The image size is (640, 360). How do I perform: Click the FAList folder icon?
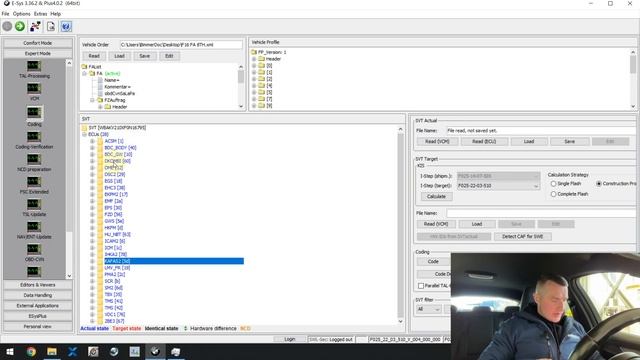click(x=84, y=67)
